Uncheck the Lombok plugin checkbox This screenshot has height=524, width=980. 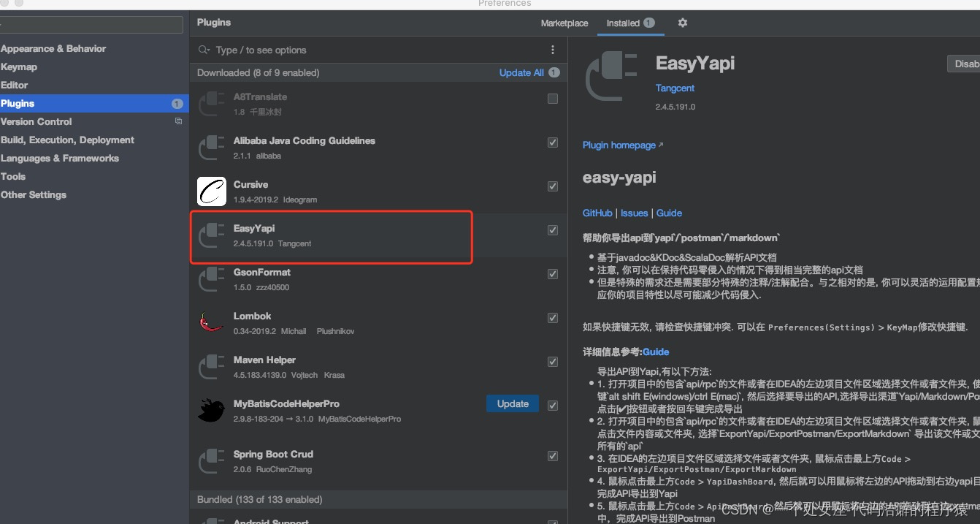[x=553, y=317]
